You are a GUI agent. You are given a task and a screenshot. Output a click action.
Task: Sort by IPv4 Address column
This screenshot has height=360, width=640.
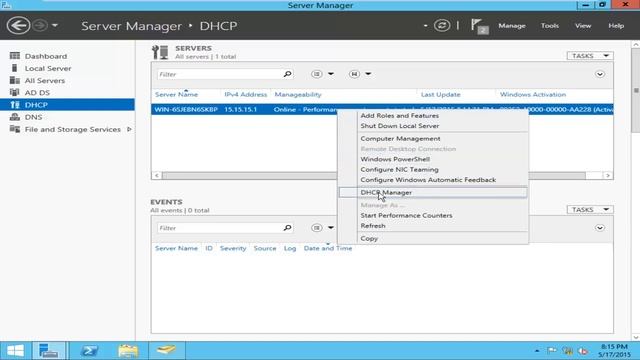point(246,94)
